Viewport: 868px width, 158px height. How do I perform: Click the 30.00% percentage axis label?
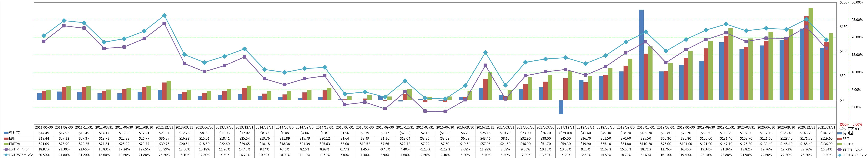coord(857,2)
